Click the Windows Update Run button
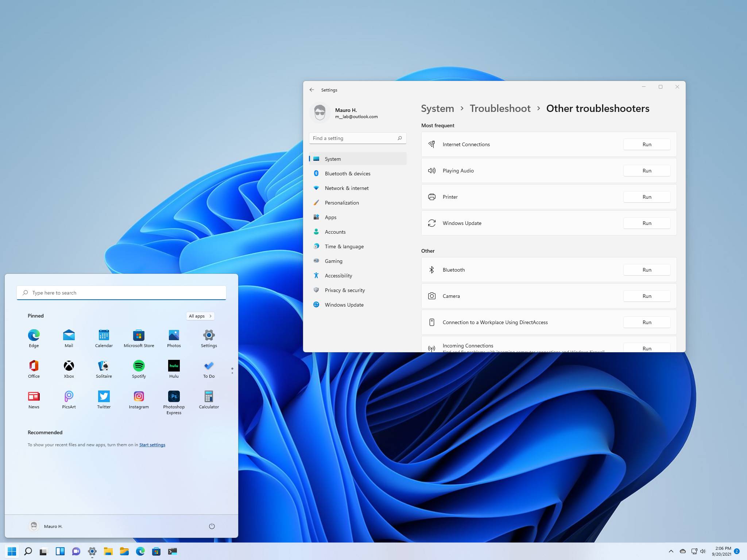This screenshot has width=747, height=560. pyautogui.click(x=646, y=222)
